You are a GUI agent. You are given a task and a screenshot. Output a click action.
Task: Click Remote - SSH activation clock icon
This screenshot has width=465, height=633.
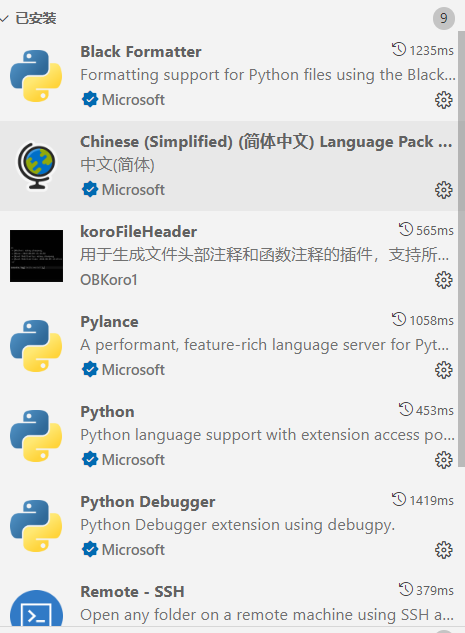(406, 589)
